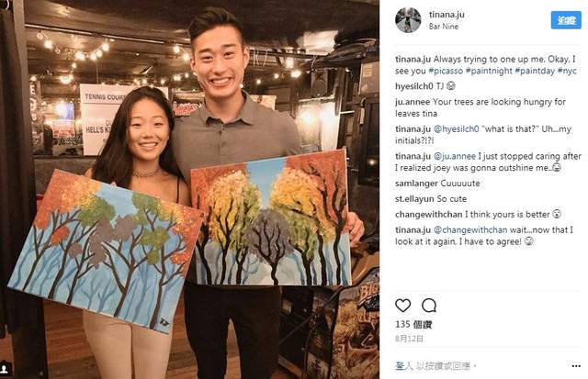Open the #picasso hashtag
The height and width of the screenshot is (379, 588).
pyautogui.click(x=446, y=71)
